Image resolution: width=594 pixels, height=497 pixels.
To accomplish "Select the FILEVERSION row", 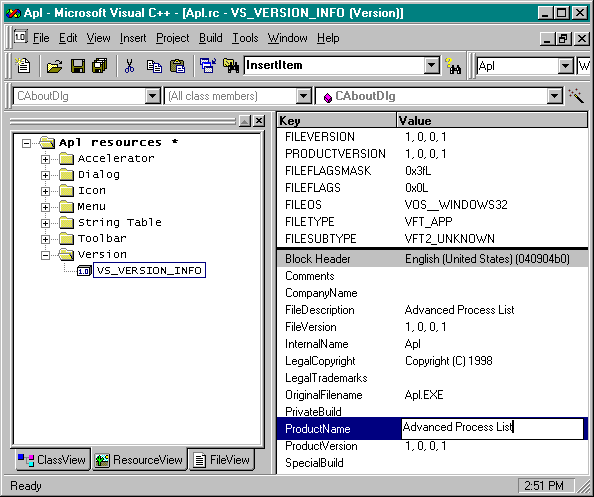I will pyautogui.click(x=432, y=137).
